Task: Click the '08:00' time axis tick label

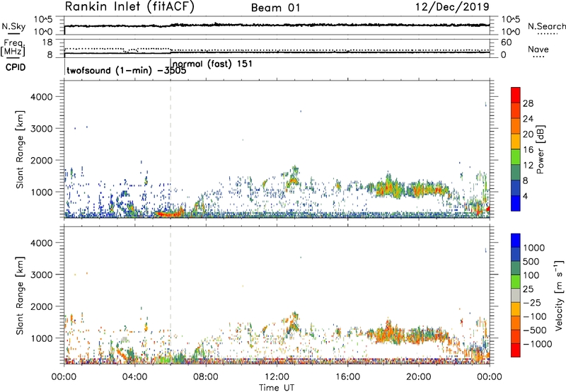Action: click(206, 377)
